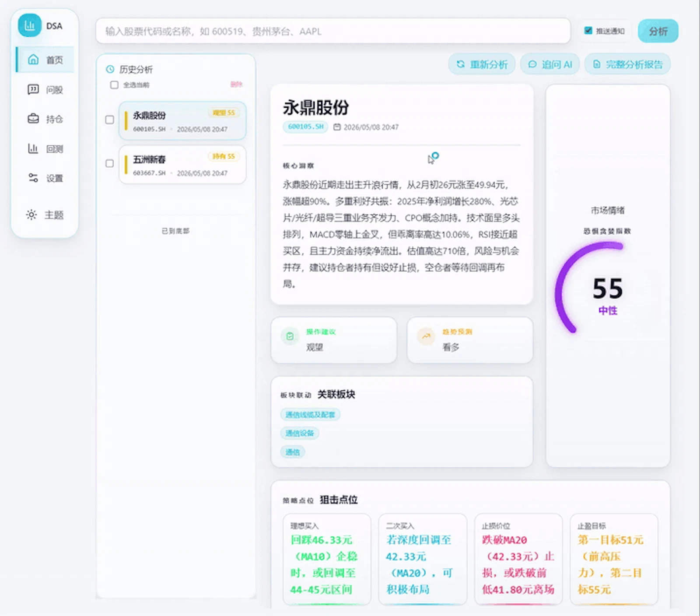Click the 止盈目标 price card
Screen dimensions: 700x616
pos(614,559)
